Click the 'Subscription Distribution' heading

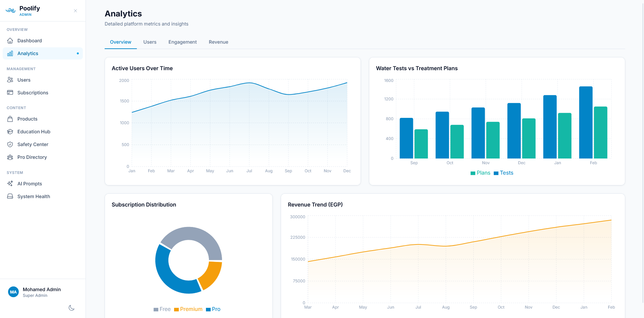point(144,205)
